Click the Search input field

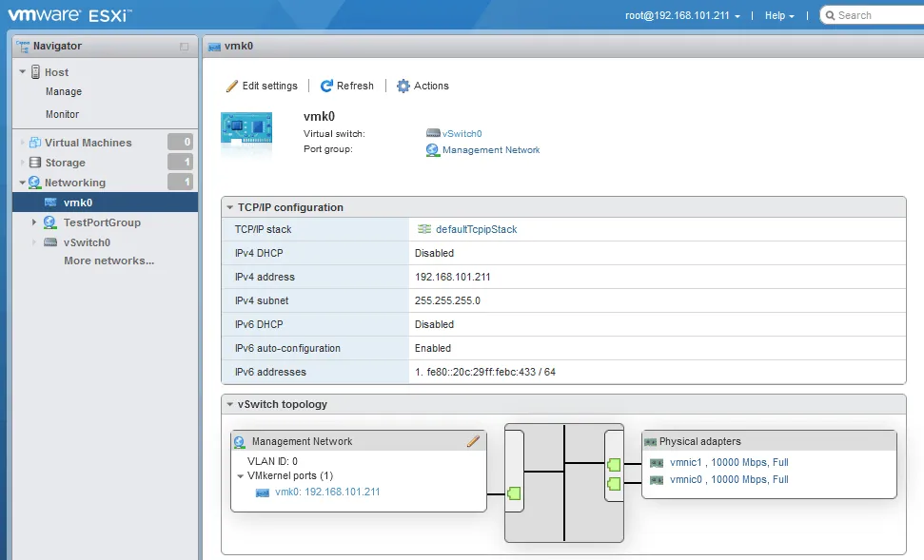(x=875, y=15)
